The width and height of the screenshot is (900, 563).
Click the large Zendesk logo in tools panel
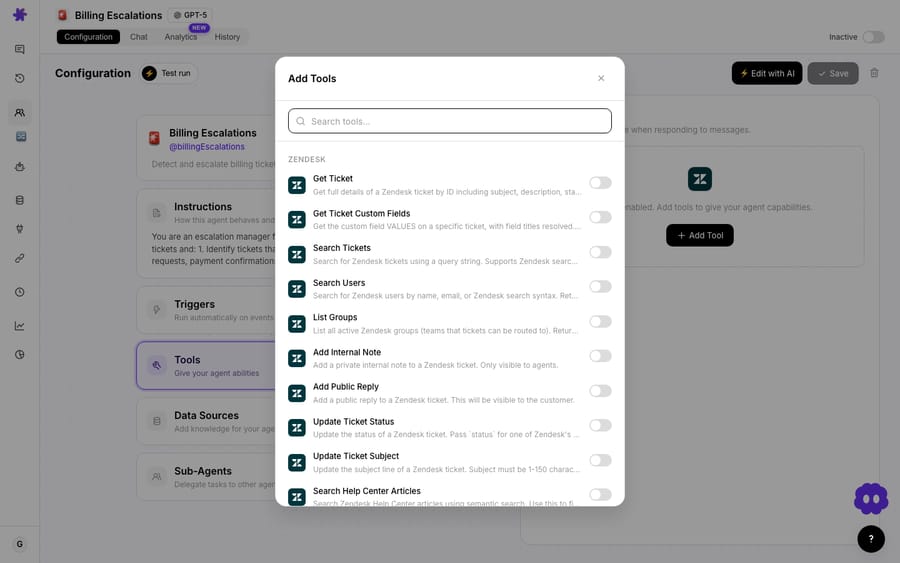[x=700, y=179]
